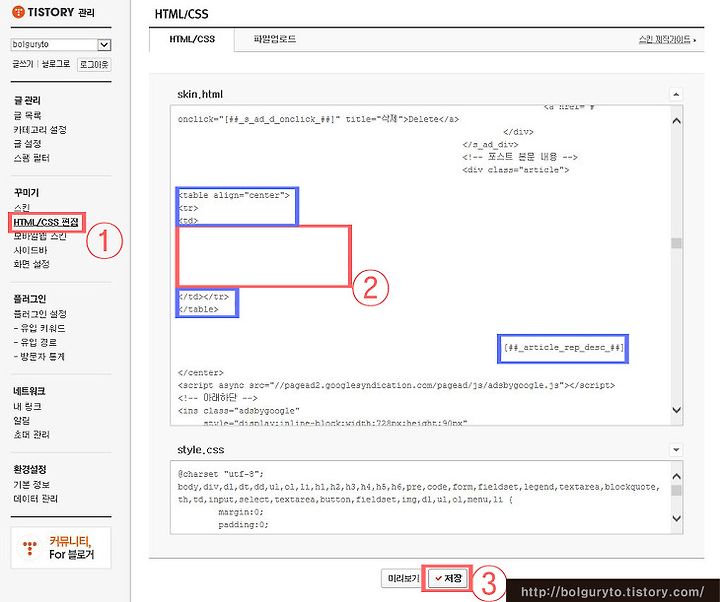Viewport: 720px width, 602px height.
Task: Open 스킨 under 꾸미기
Action: click(22, 208)
